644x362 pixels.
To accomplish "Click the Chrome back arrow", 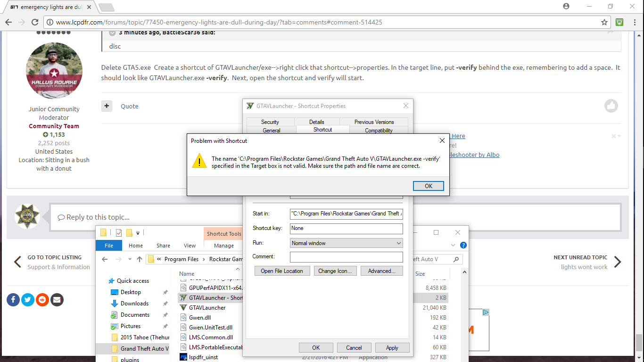I will 8,22.
